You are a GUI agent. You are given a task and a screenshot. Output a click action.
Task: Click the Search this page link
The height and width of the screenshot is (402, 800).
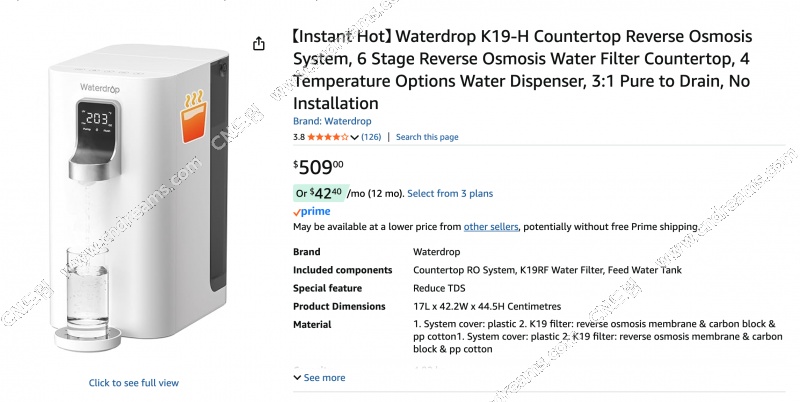tap(427, 137)
